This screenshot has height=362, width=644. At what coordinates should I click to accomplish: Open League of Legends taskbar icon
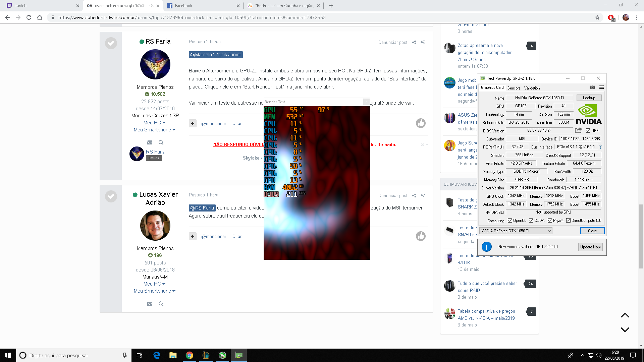click(206, 355)
